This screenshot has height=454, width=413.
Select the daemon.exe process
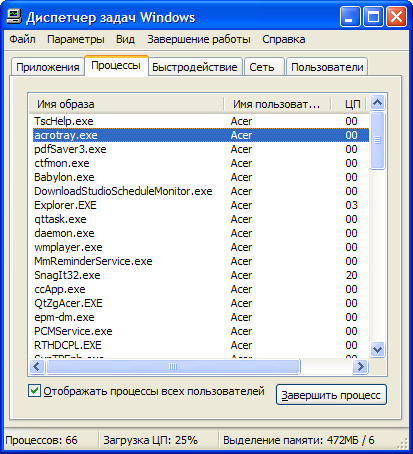pos(201,233)
